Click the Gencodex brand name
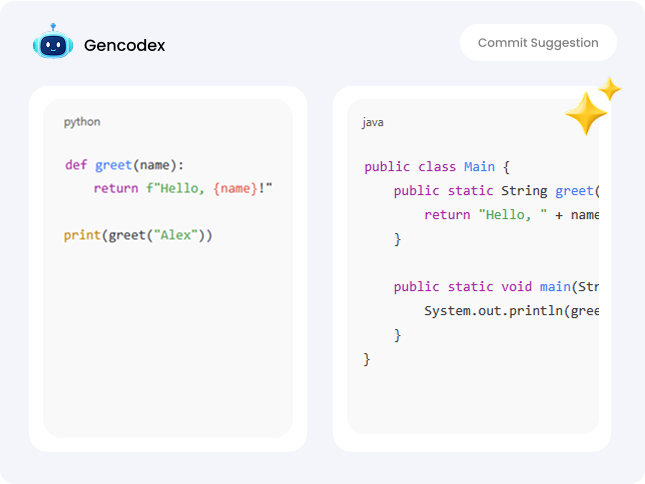 pyautogui.click(x=125, y=45)
